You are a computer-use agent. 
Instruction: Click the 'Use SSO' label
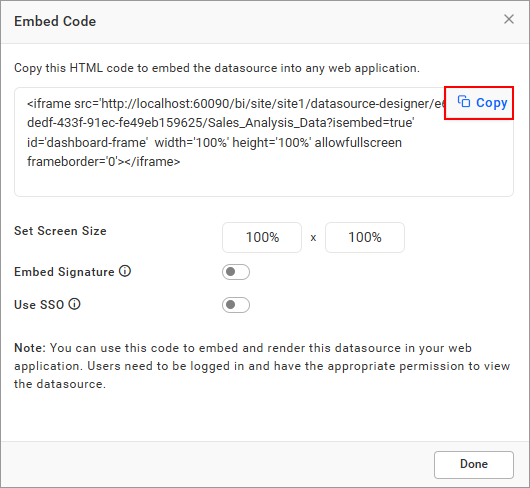(x=39, y=305)
